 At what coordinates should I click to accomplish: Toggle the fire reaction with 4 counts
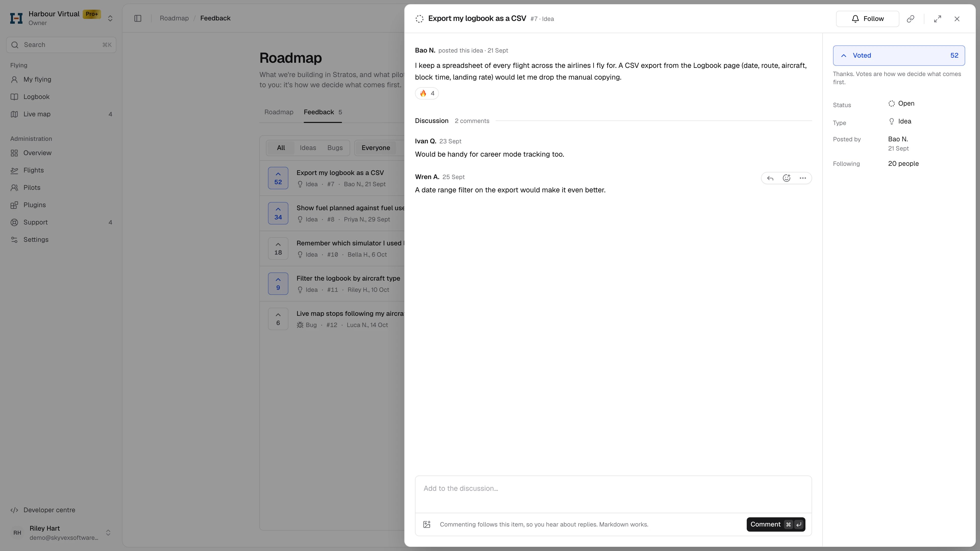click(427, 93)
